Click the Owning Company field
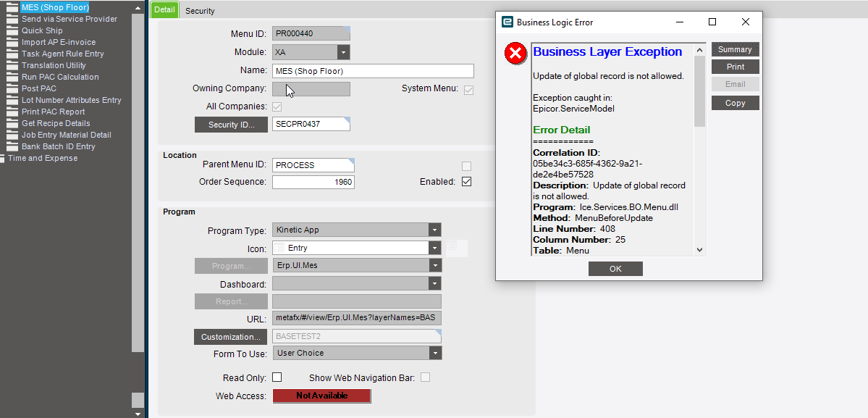Viewport: 868px width, 418px height. [x=311, y=89]
